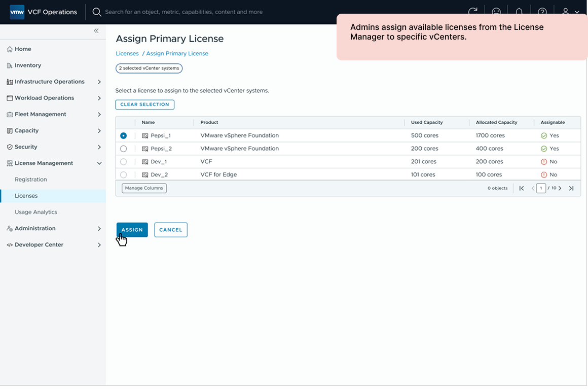Click the '201 cores' used capacity cell
Screen dimensions: 588x390
tap(423, 162)
